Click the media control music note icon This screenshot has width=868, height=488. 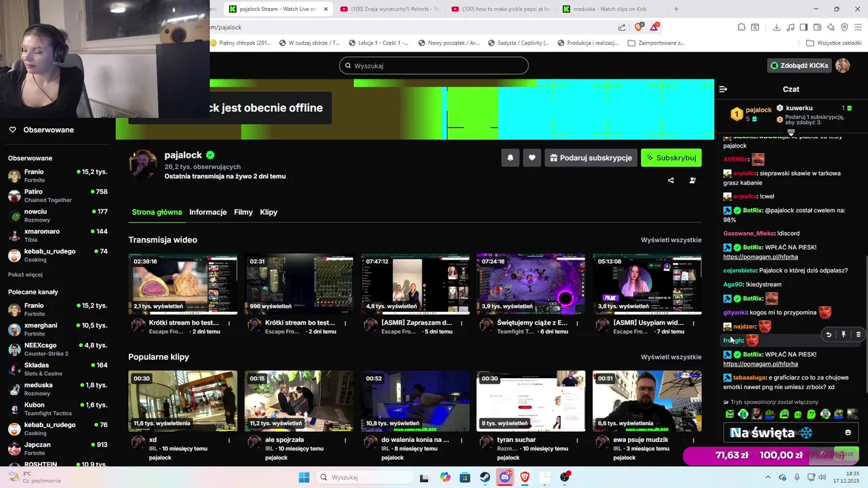click(790, 27)
